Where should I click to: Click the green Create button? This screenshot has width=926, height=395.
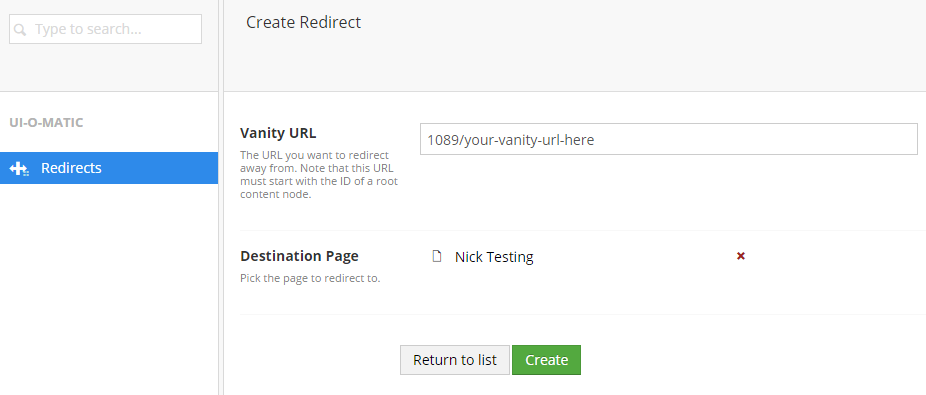coord(546,360)
